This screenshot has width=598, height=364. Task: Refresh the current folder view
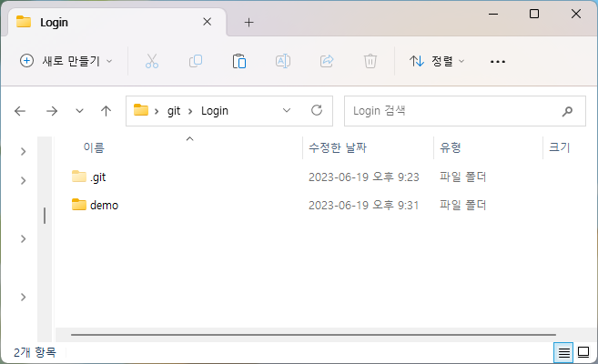(x=317, y=110)
